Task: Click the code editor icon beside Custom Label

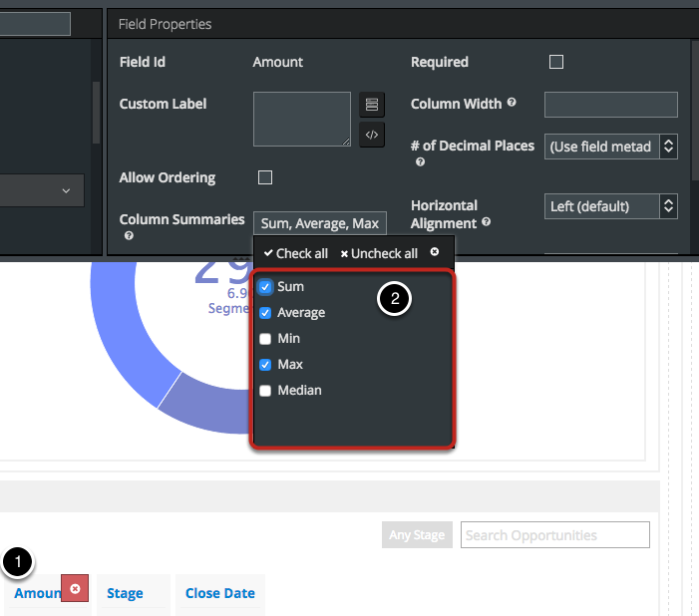Action: click(x=372, y=135)
